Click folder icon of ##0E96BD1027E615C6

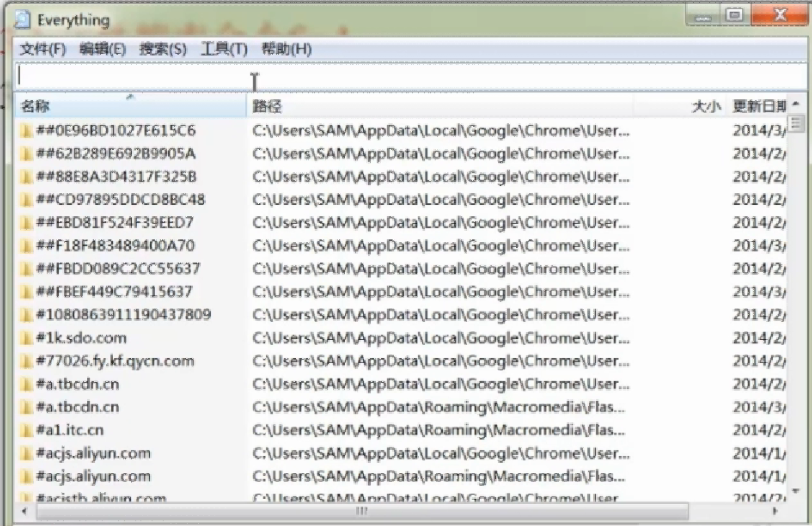click(x=26, y=130)
